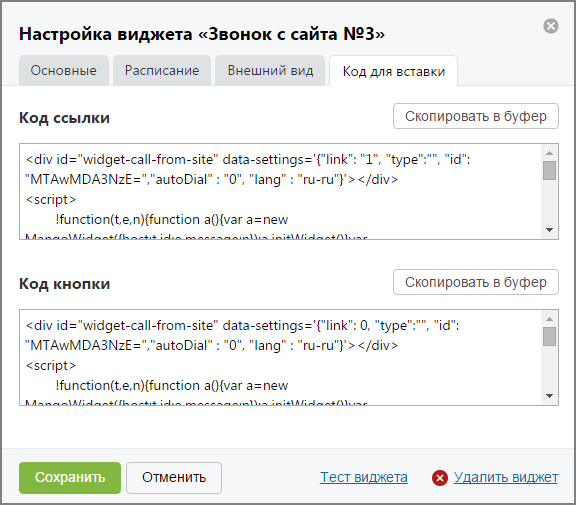Viewport: 576px width, 505px height.
Task: Click the red delete icon
Action: coord(440,478)
